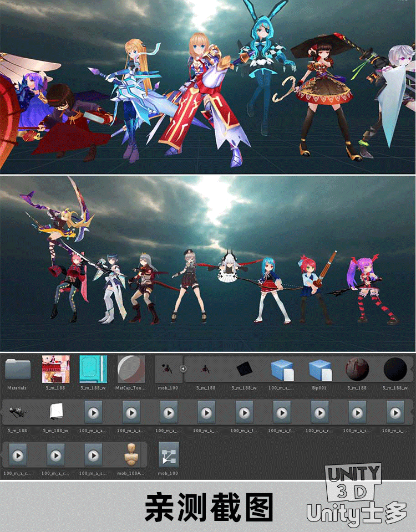Select the red 5_m_188 material sphere
This screenshot has width=416, height=532.
[357, 369]
